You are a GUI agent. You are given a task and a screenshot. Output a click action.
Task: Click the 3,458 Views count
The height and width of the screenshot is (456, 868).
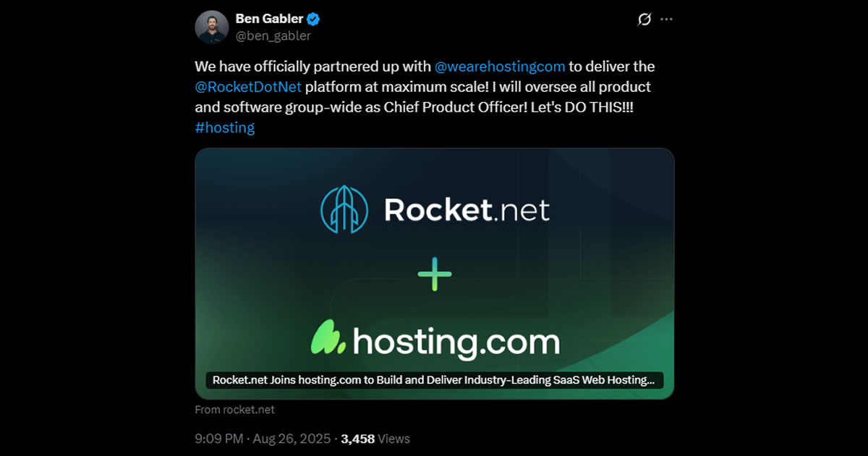[375, 439]
